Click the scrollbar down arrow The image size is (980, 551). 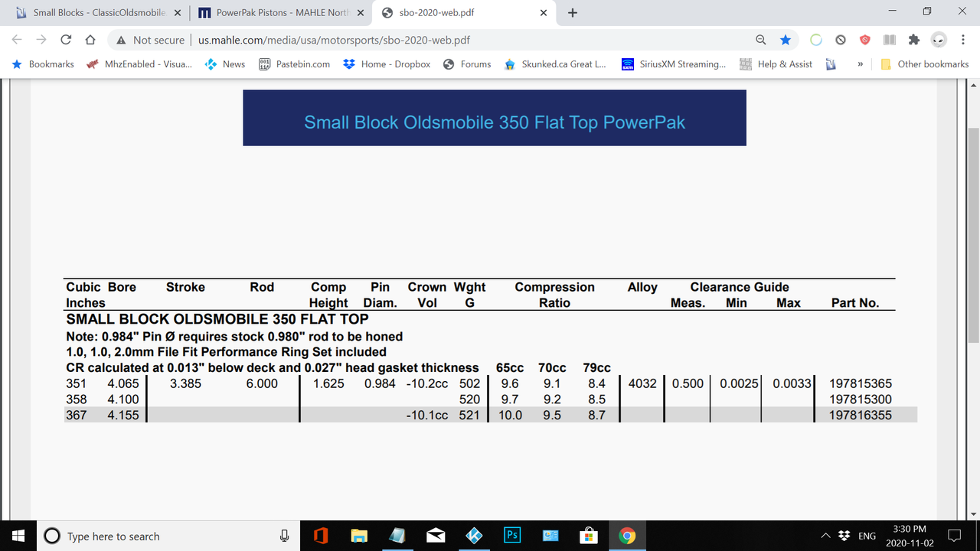coord(973,514)
